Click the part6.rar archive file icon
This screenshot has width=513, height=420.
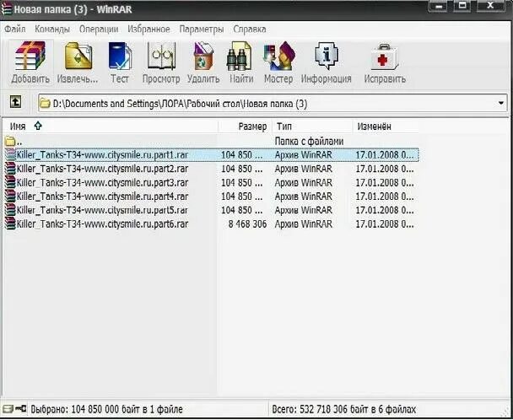click(10, 223)
